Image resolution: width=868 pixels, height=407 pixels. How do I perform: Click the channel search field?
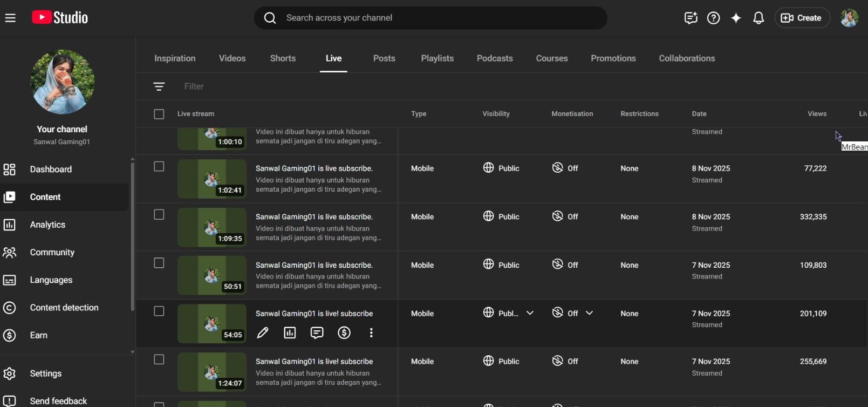[430, 18]
